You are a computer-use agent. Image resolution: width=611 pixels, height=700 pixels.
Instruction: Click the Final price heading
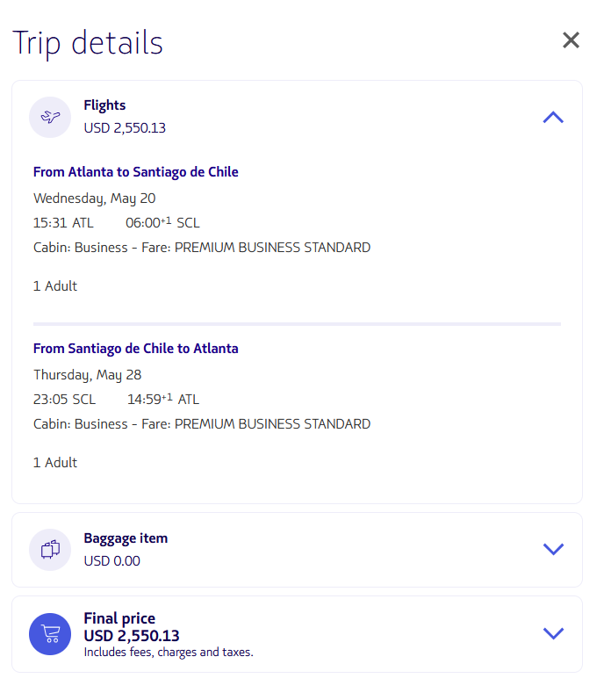(x=119, y=618)
